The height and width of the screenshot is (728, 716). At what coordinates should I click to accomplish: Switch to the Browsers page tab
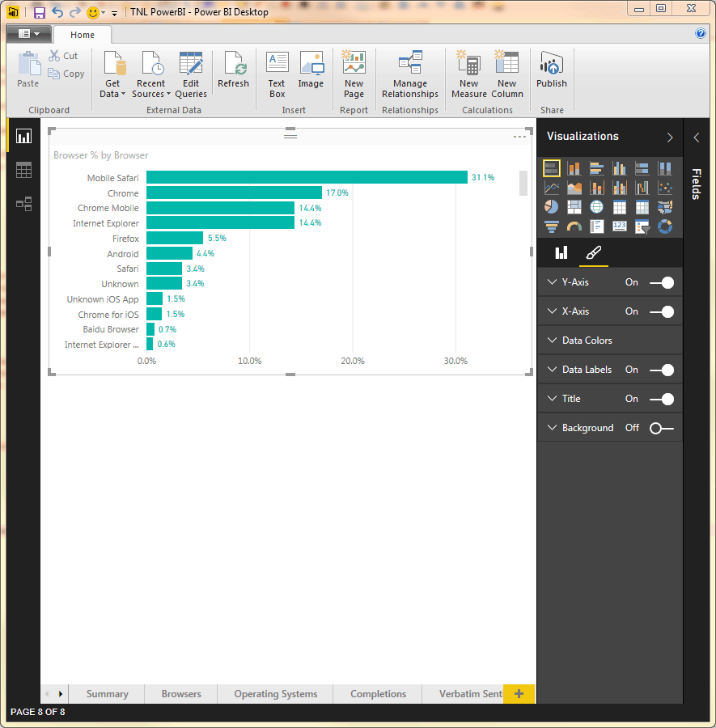tap(181, 694)
